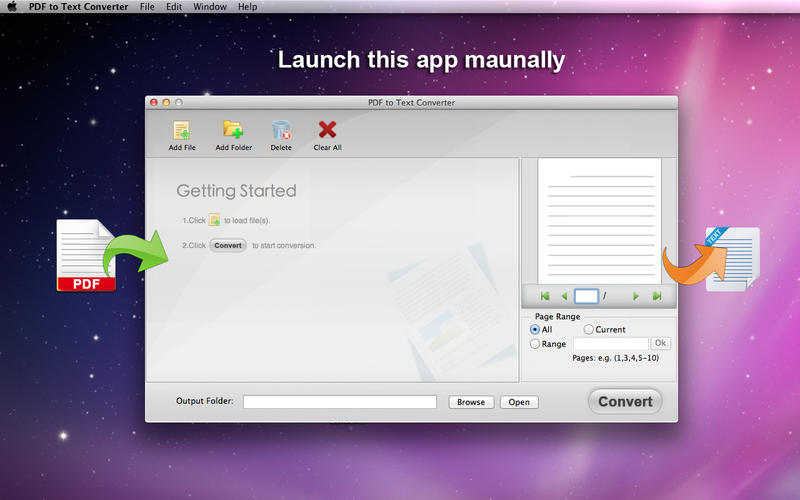Screen dimensions: 800x500
Task: Click Browse for output folder
Action: [471, 402]
